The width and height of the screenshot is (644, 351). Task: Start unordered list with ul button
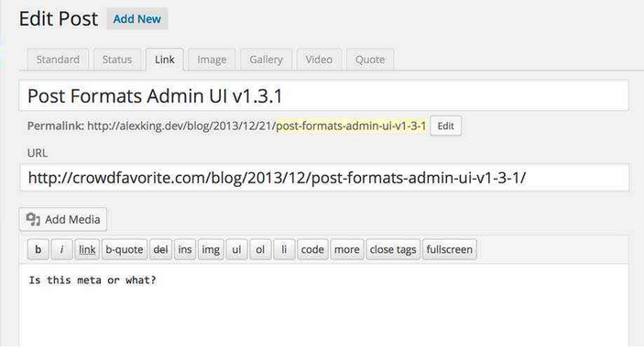(236, 249)
